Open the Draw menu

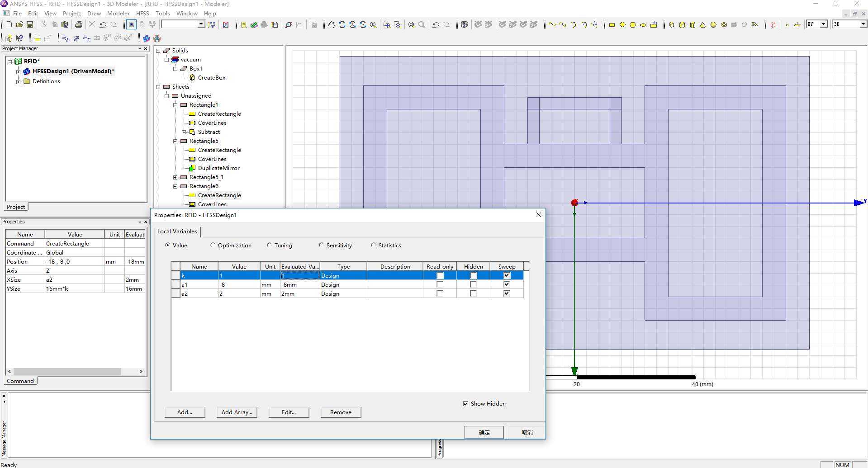click(x=94, y=13)
